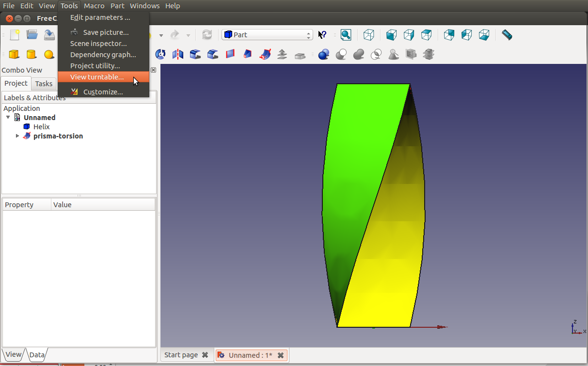
Task: Open the Part workbench selector dropdown
Action: [x=267, y=35]
